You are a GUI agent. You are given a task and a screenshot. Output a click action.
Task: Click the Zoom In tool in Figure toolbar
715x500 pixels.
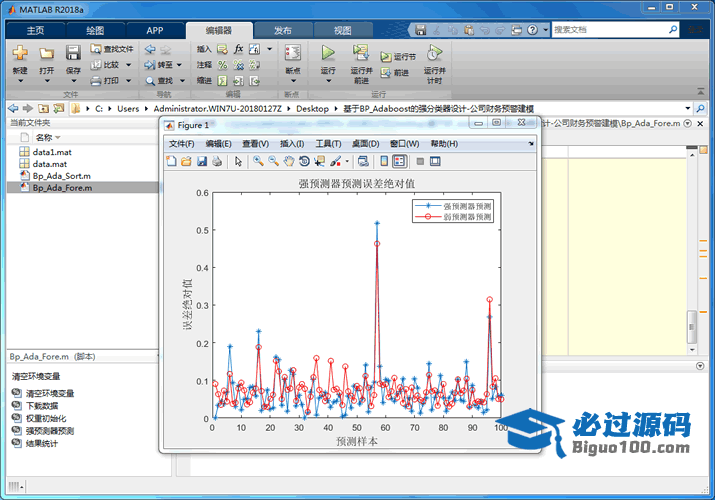[258, 161]
